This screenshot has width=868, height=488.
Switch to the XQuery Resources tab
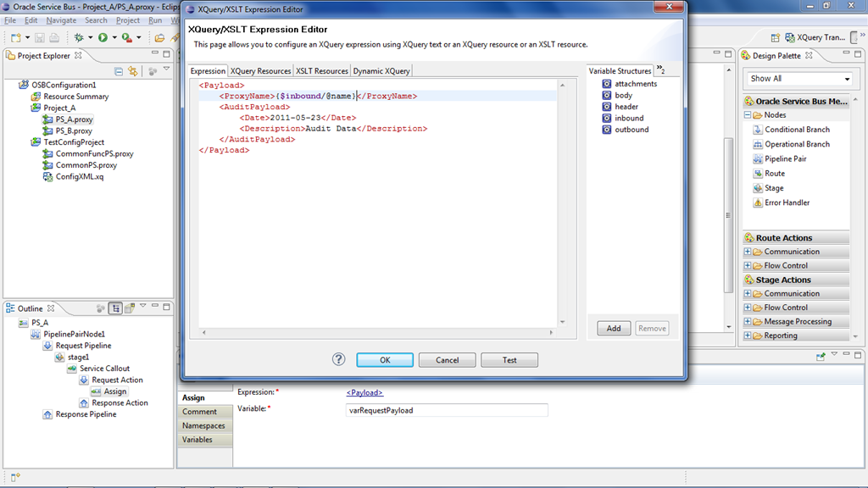[260, 71]
